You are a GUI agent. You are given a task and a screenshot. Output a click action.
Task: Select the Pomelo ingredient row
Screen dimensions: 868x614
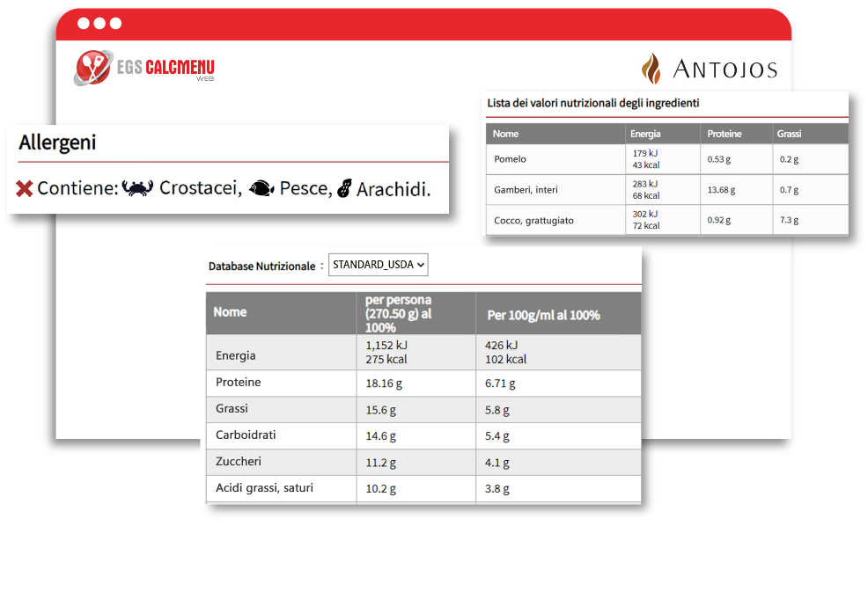[x=511, y=159]
